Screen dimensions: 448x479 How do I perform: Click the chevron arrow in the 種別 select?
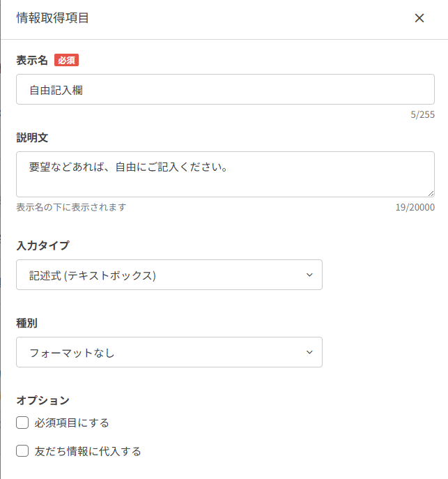(309, 352)
